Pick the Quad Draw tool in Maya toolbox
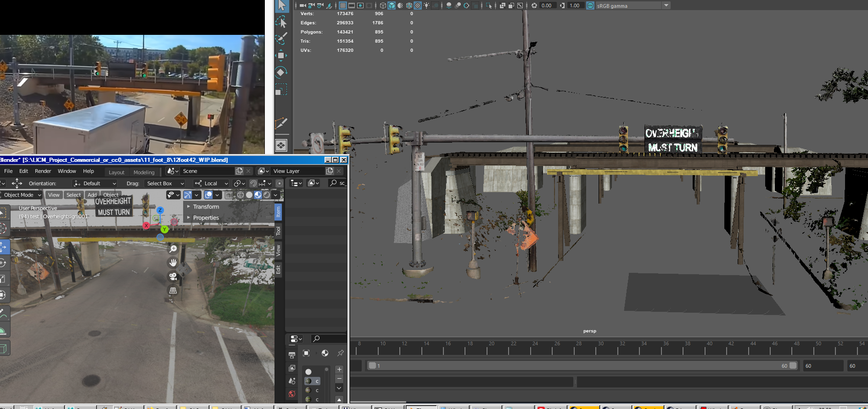868x409 pixels. (x=281, y=123)
